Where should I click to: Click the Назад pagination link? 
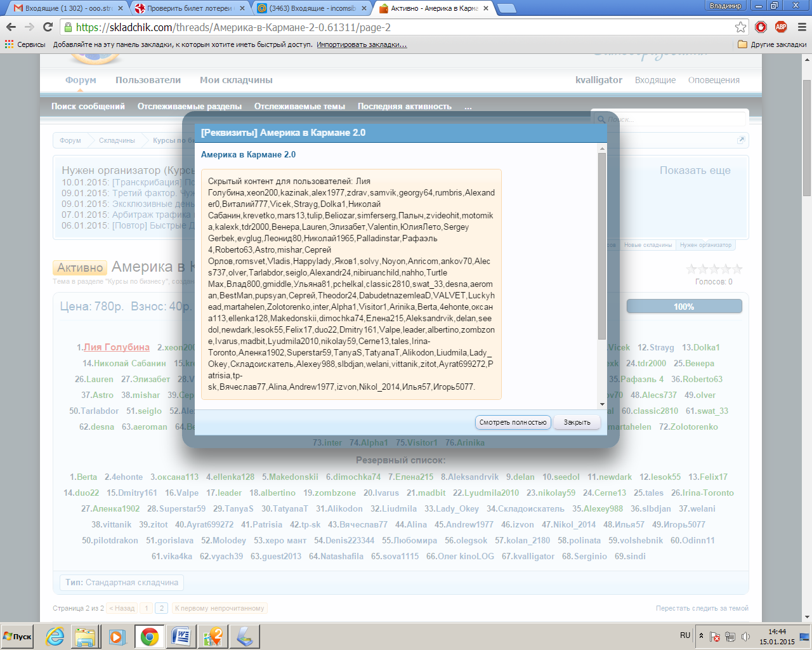122,608
